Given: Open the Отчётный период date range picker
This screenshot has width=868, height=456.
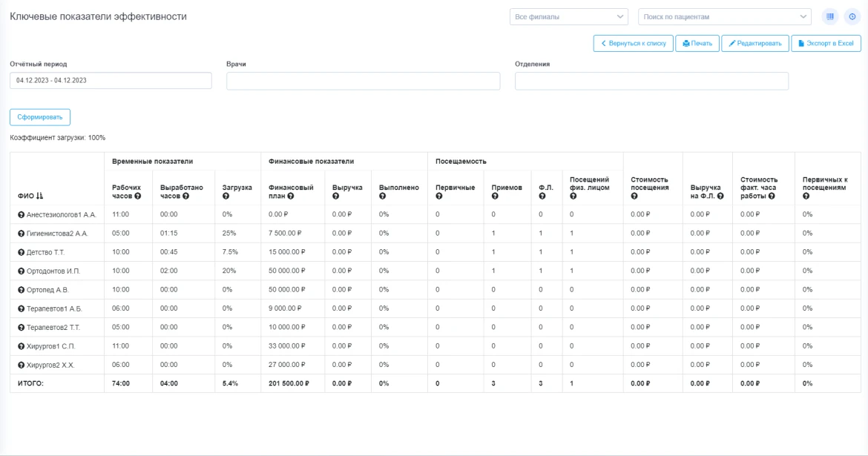Looking at the screenshot, I should point(111,81).
